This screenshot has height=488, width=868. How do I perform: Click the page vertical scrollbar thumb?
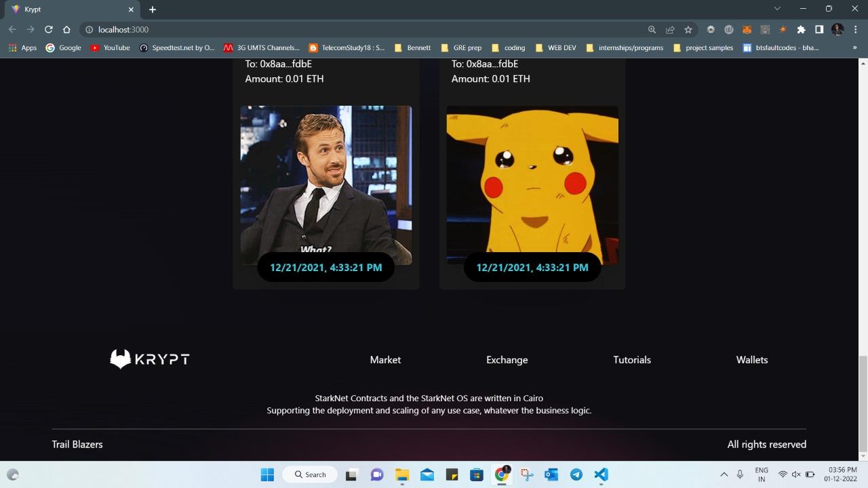[x=863, y=403]
